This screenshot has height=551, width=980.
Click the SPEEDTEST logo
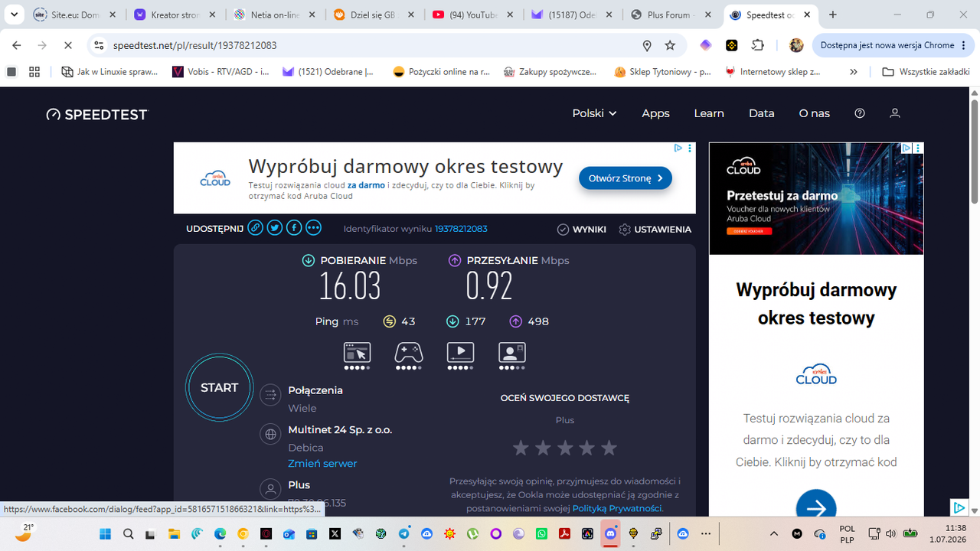point(96,114)
